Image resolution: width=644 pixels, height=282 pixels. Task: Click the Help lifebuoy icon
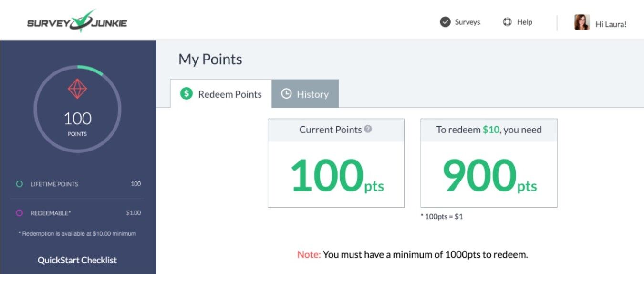(507, 22)
